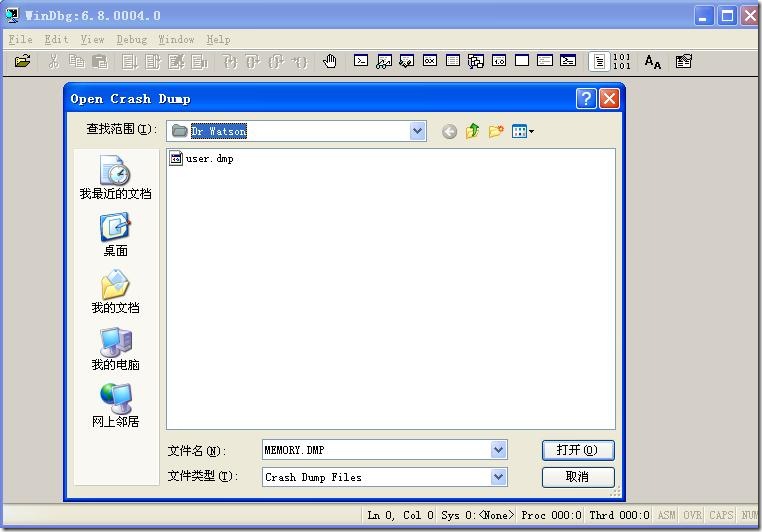Click the Sys 0:<None> status entry
The height and width of the screenshot is (532, 762).
point(477,515)
